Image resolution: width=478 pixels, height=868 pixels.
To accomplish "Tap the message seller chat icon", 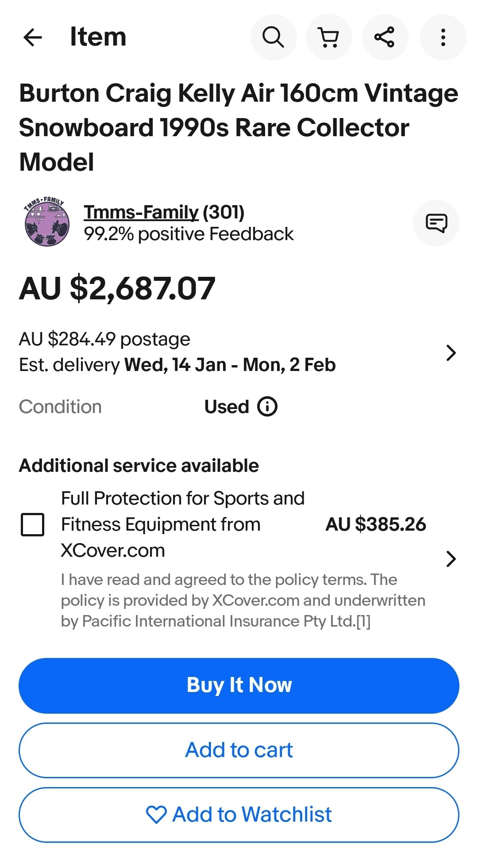I will point(436,223).
